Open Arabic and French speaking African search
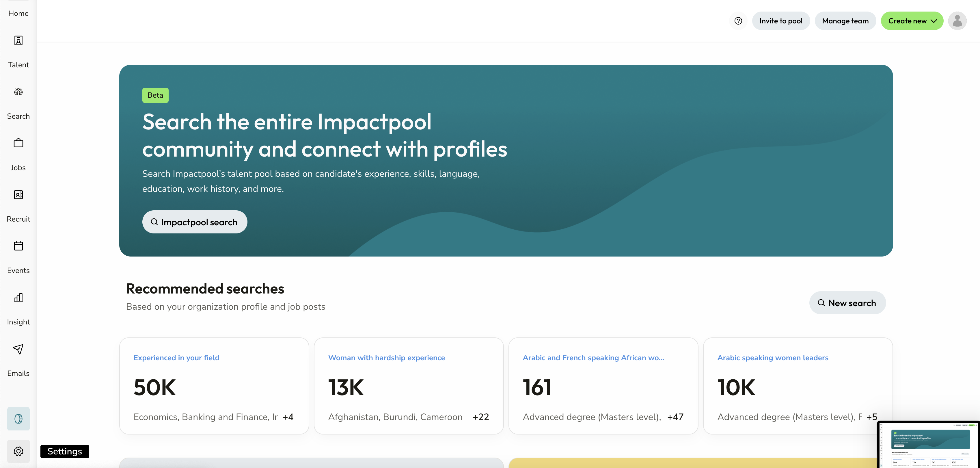The image size is (980, 468). [x=593, y=358]
